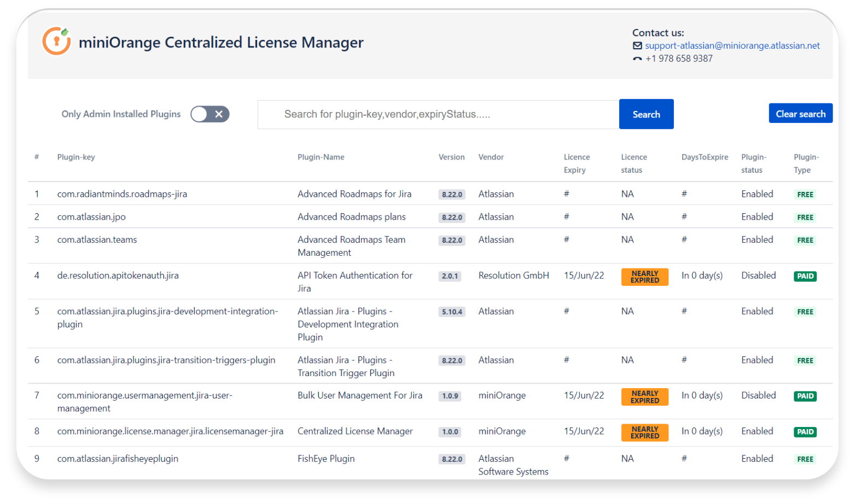This screenshot has height=504, width=855.
Task: Click Centralized License Manager plugin name
Action: pyautogui.click(x=355, y=431)
